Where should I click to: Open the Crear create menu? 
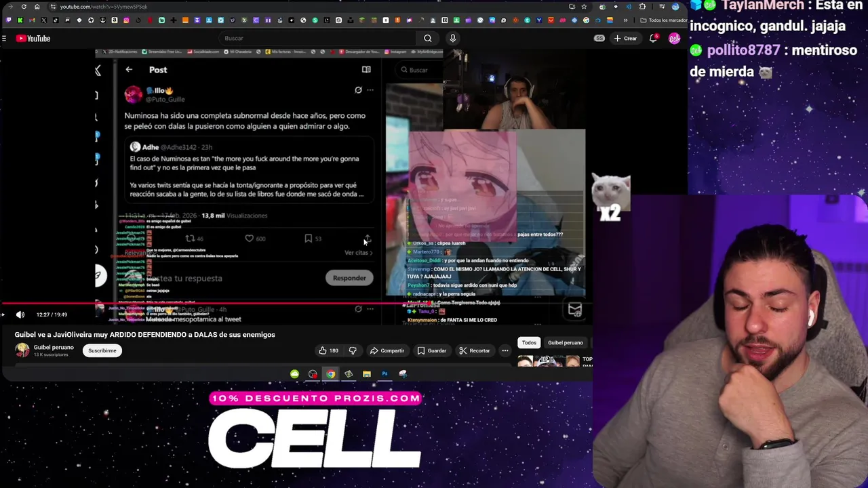pyautogui.click(x=625, y=39)
